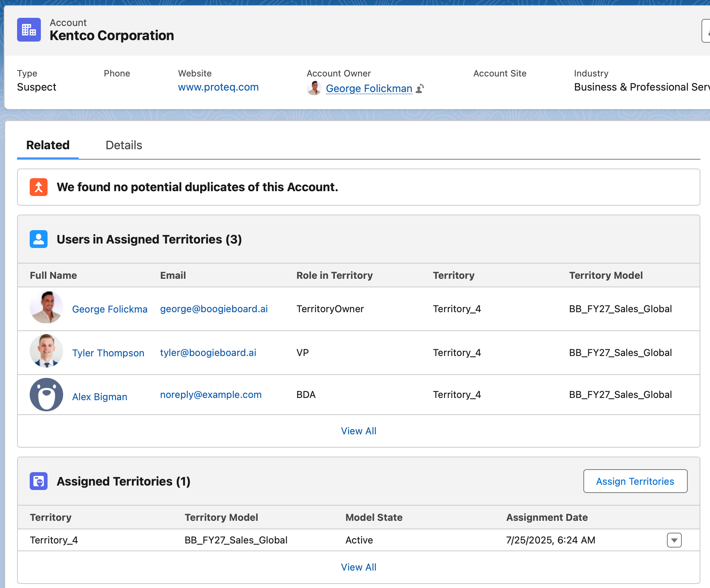
Task: Open Alex Bigman's user record link
Action: pos(100,396)
